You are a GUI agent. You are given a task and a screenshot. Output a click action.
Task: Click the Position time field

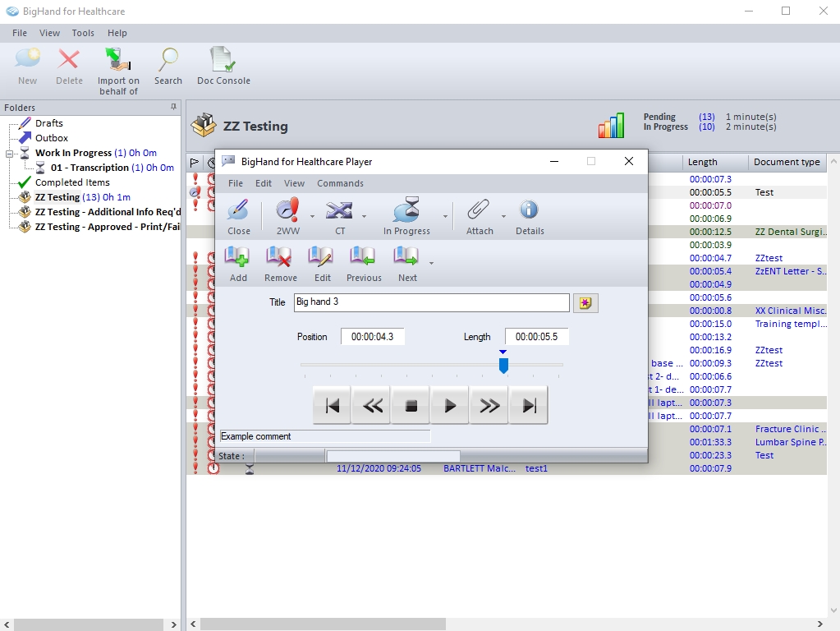[x=372, y=337]
